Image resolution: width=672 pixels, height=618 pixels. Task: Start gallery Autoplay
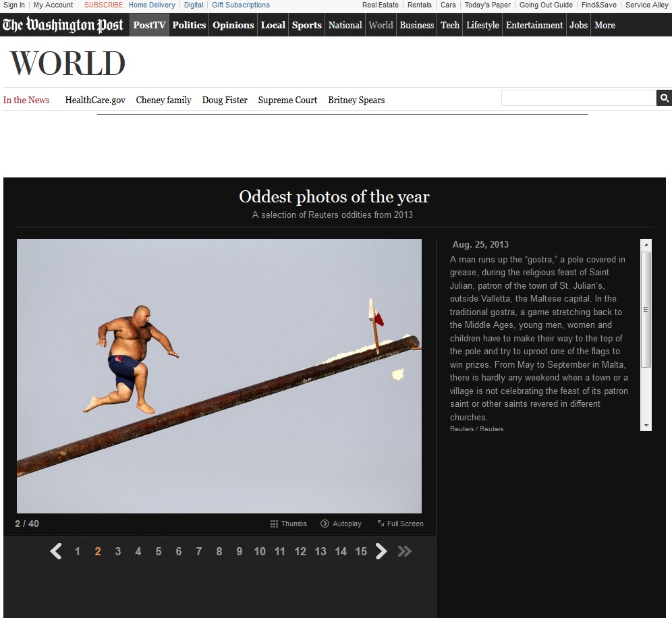[341, 524]
